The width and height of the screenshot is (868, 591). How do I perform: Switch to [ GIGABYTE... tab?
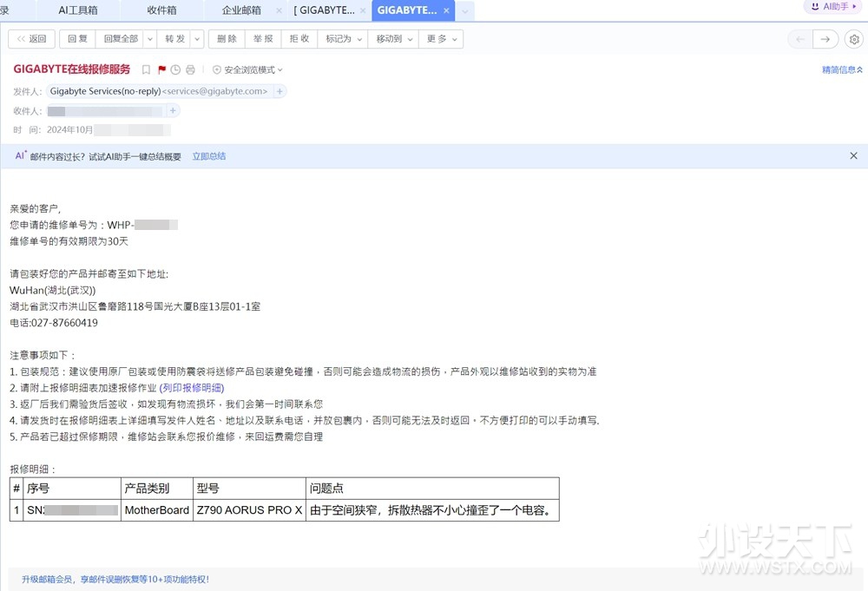[324, 10]
